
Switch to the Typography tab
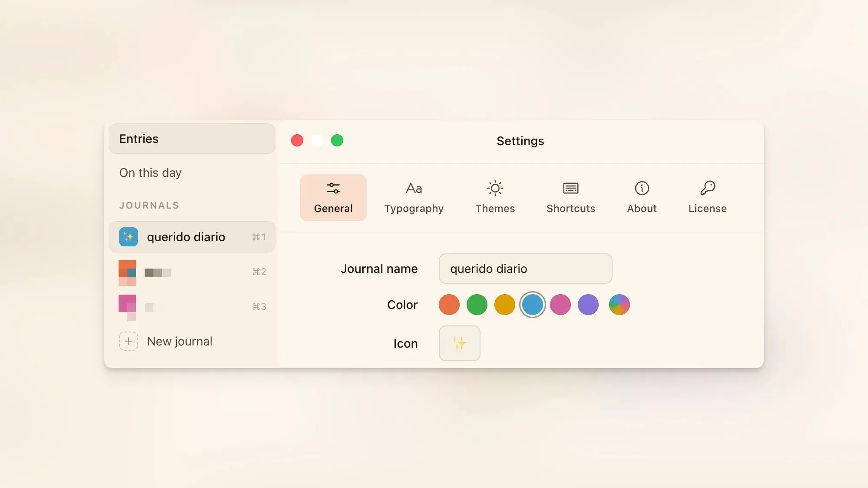click(414, 198)
